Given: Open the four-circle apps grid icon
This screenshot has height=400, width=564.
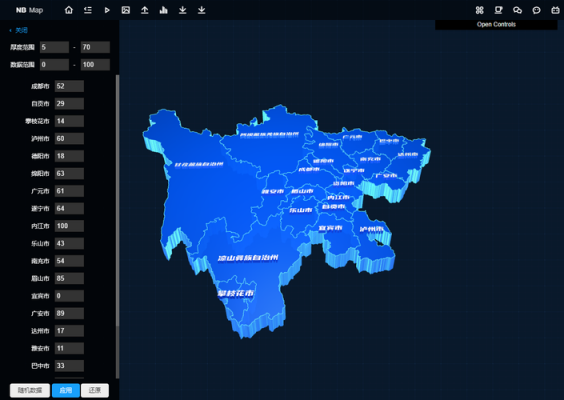Looking at the screenshot, I should 479,10.
